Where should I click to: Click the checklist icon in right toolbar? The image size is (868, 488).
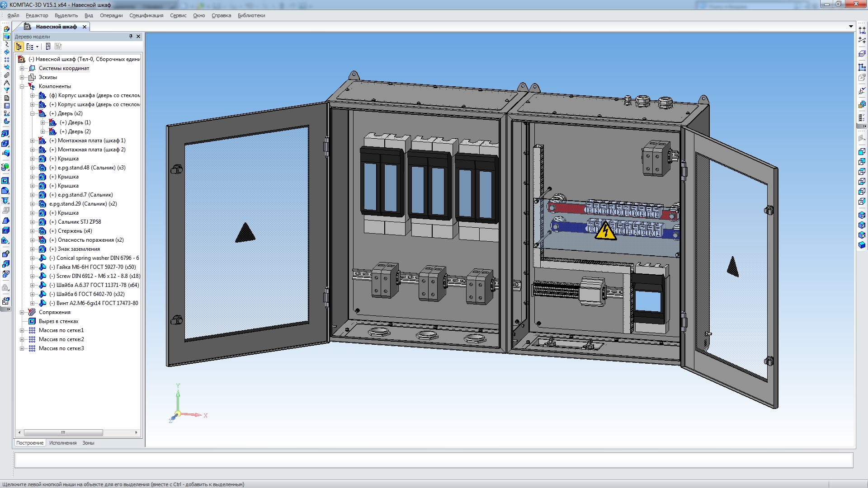tap(862, 118)
